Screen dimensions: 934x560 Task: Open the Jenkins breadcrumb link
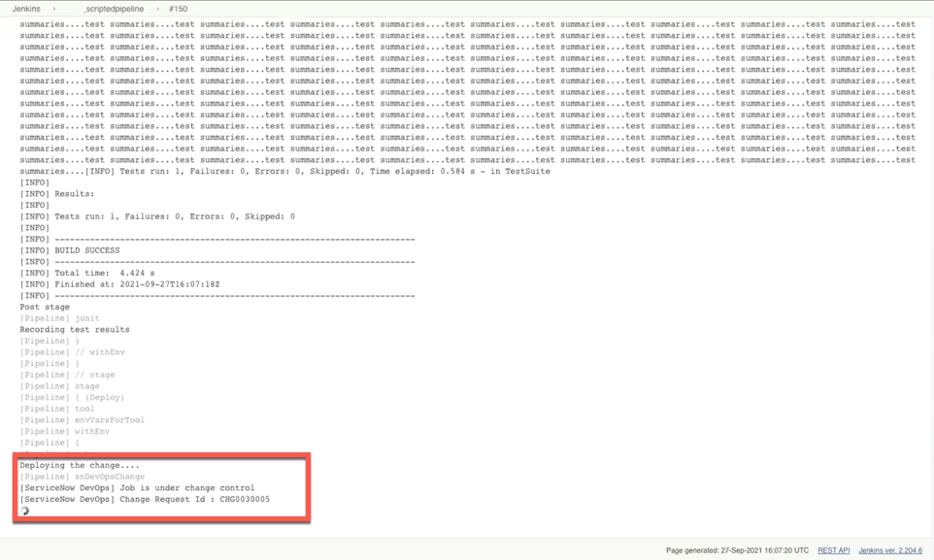26,9
